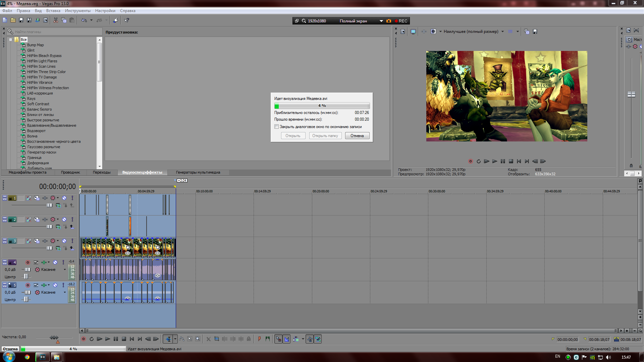Select the HitFilm Light Flares effect

pyautogui.click(x=42, y=61)
